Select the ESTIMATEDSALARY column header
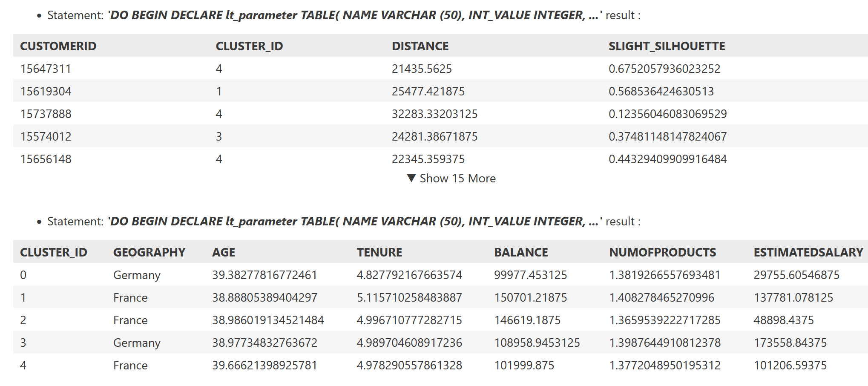 tap(808, 252)
